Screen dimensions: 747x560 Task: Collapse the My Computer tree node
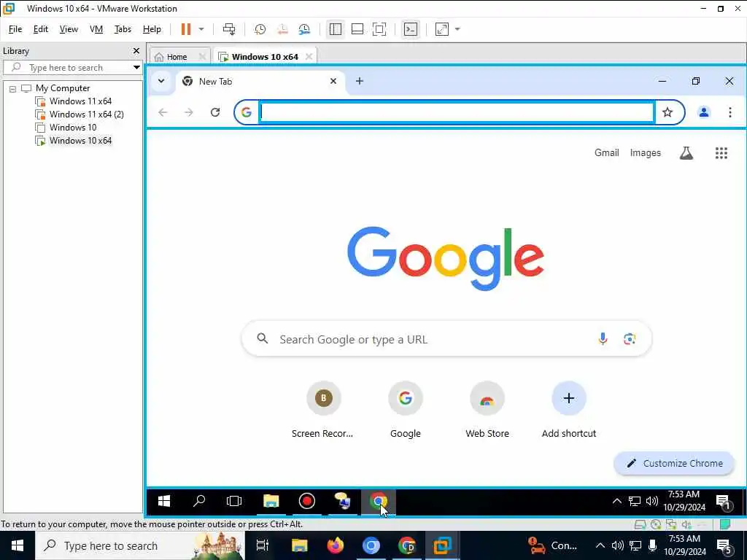13,88
